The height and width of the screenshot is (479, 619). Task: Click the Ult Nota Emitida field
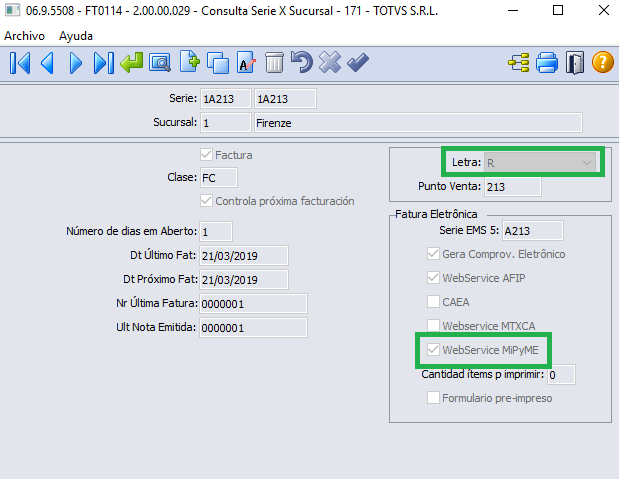[253, 328]
